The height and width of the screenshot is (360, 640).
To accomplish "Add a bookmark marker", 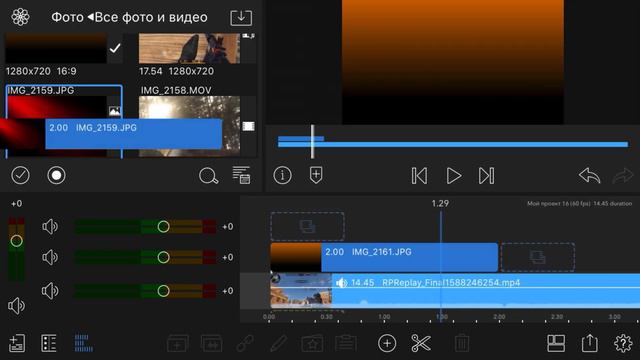I will pos(316,175).
